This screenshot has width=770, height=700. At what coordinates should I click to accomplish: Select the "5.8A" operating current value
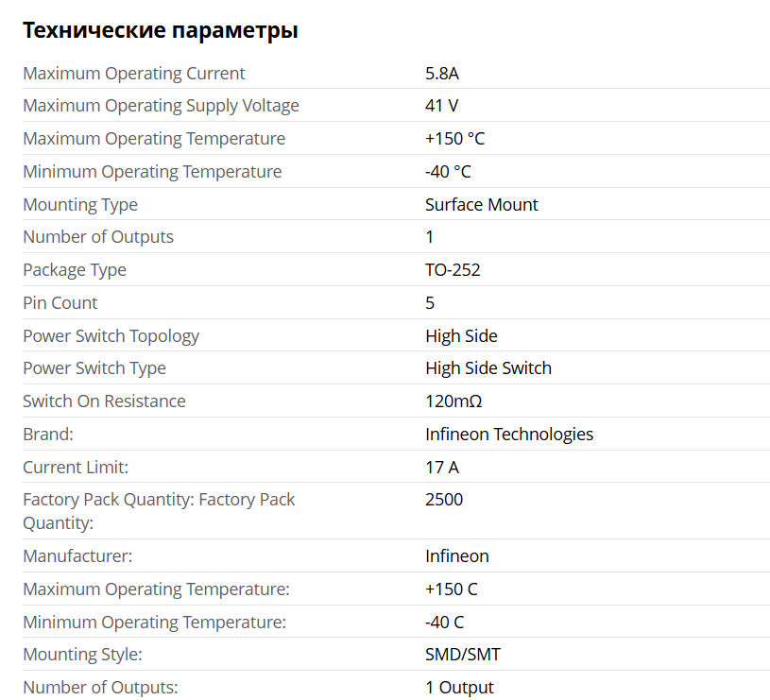[442, 74]
